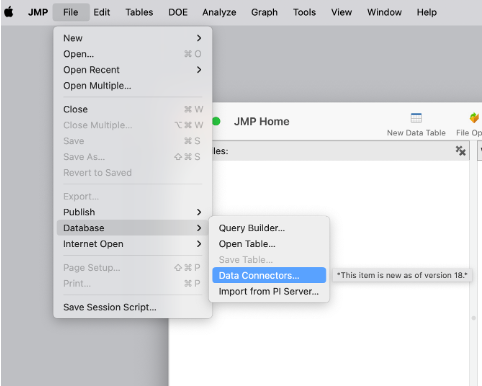Expand the Publish submenu

click(x=133, y=212)
